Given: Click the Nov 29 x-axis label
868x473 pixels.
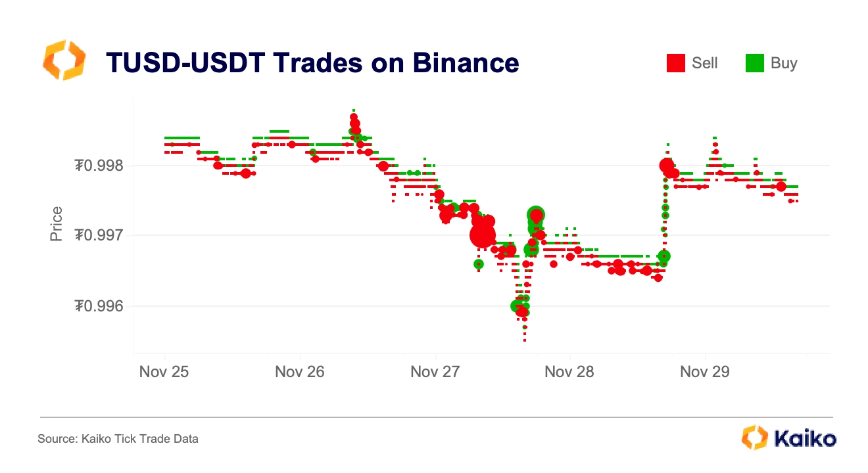Looking at the screenshot, I should click(x=704, y=372).
